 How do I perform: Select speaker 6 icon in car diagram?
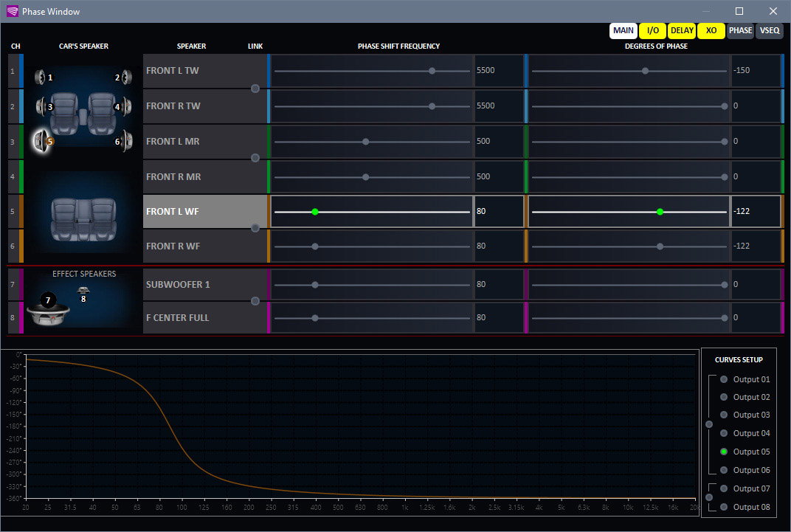coord(127,141)
